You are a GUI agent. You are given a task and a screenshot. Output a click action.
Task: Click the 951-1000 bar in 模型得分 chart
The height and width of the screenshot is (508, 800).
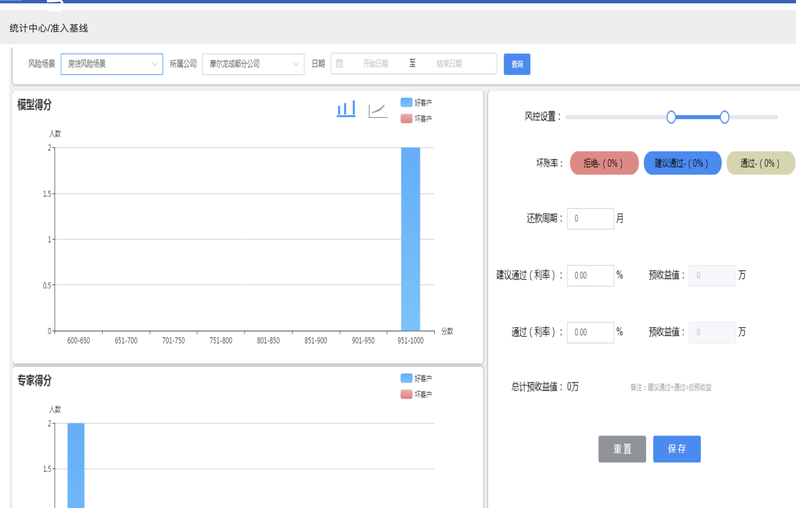(410, 239)
